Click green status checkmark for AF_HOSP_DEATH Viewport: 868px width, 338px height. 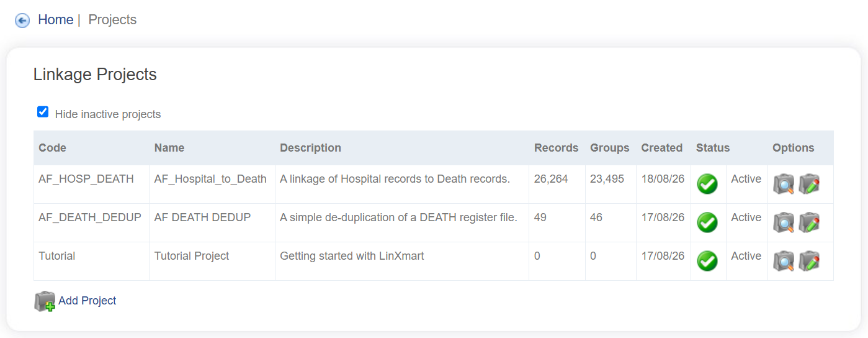pyautogui.click(x=707, y=184)
